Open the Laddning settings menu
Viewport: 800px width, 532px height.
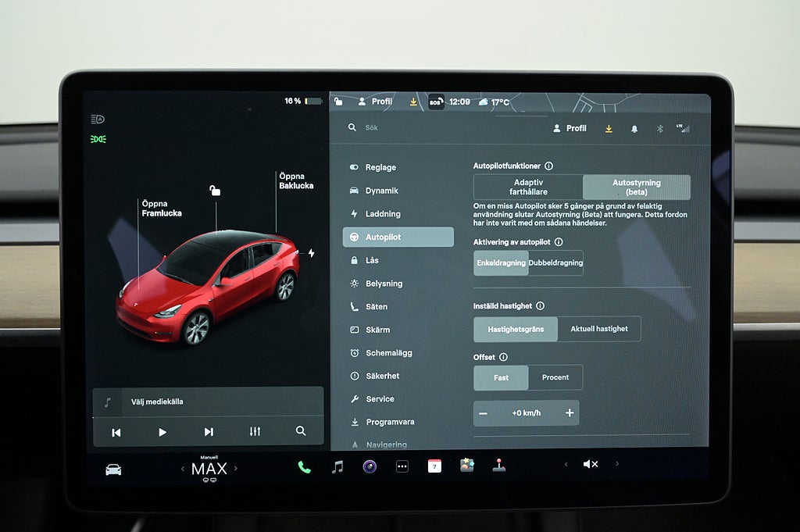click(382, 214)
